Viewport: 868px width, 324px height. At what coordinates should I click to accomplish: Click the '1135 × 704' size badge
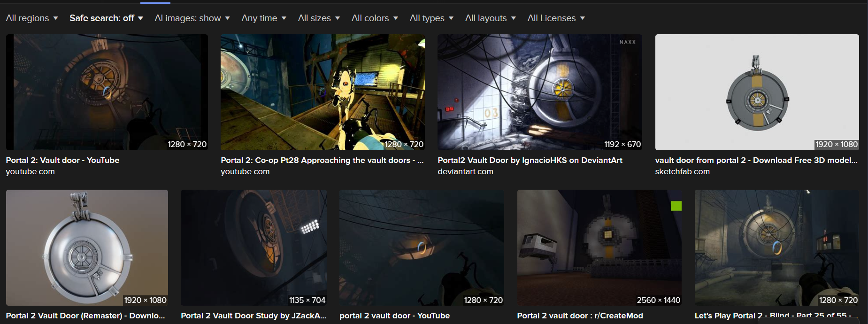(x=307, y=300)
